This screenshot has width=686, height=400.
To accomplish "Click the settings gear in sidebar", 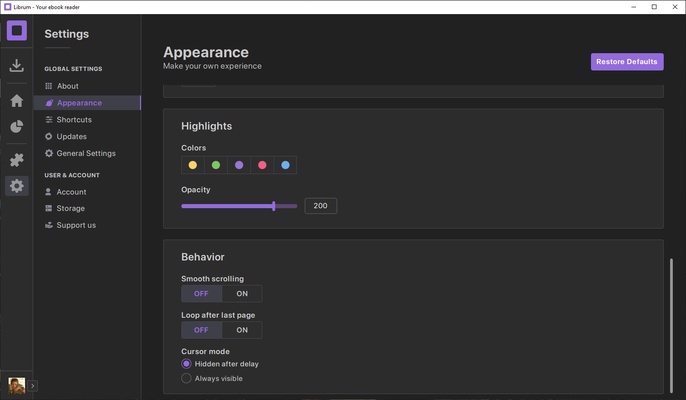I will coord(16,186).
